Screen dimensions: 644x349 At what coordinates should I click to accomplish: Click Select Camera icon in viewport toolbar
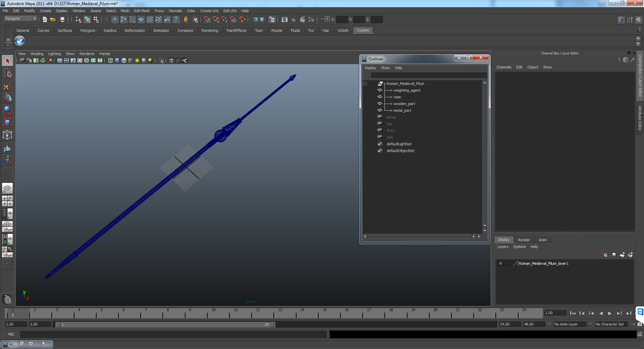coord(22,60)
